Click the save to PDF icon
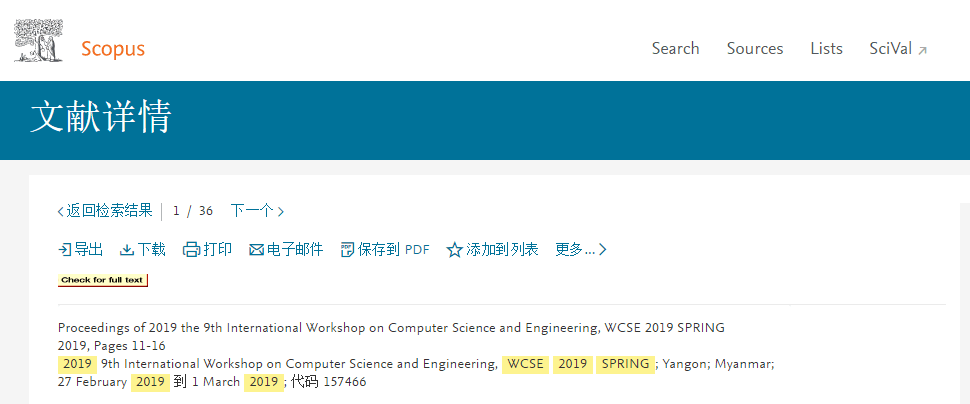 pos(347,250)
